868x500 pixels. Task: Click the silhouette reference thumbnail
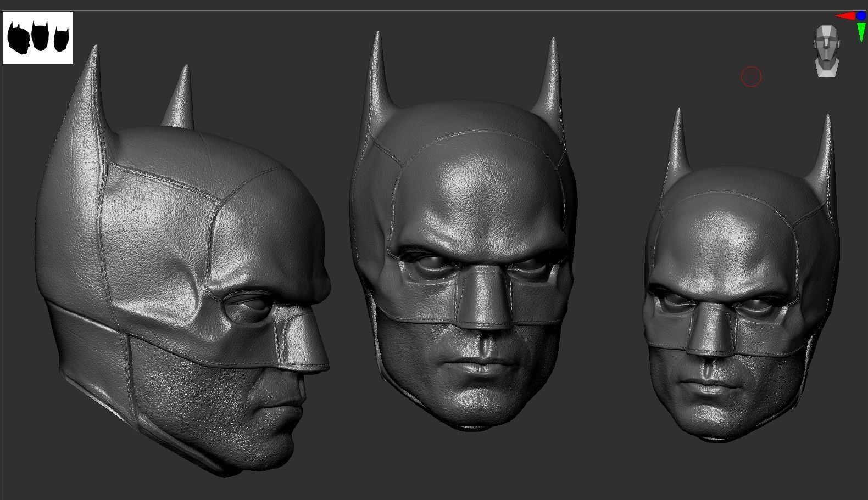coord(38,38)
